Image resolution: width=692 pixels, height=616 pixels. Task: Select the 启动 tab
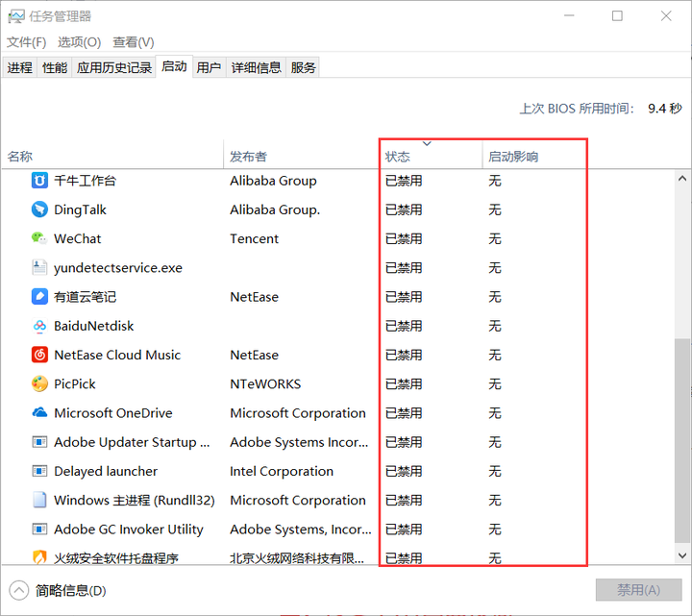click(174, 66)
